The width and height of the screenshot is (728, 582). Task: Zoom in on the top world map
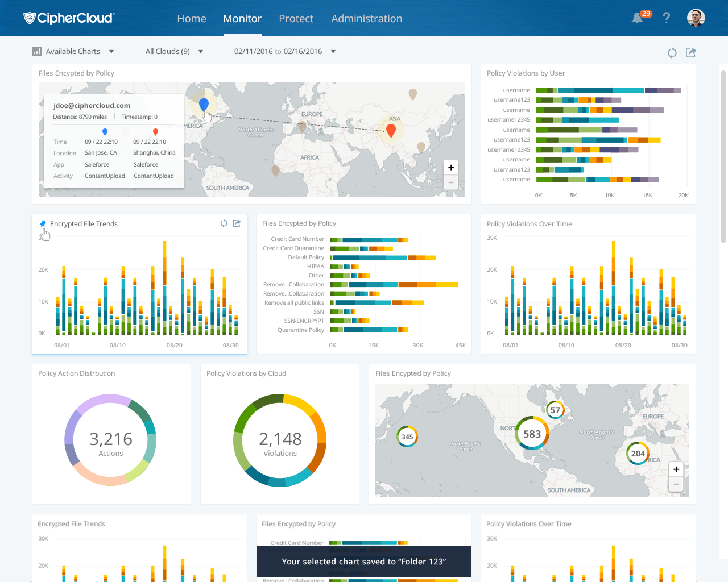tap(451, 168)
